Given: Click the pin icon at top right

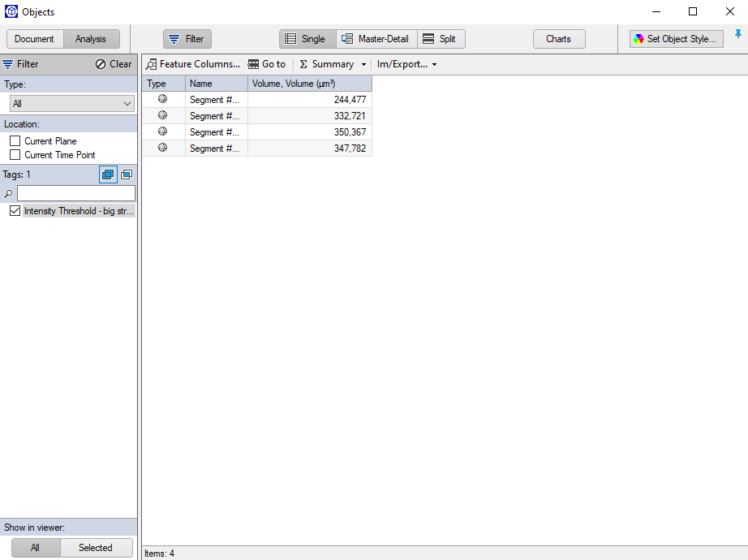Looking at the screenshot, I should pos(740,34).
